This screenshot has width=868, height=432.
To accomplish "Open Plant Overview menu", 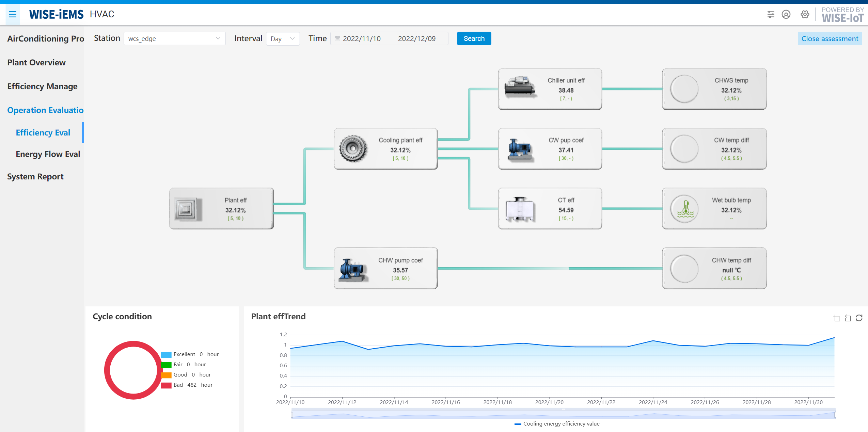I will [36, 63].
